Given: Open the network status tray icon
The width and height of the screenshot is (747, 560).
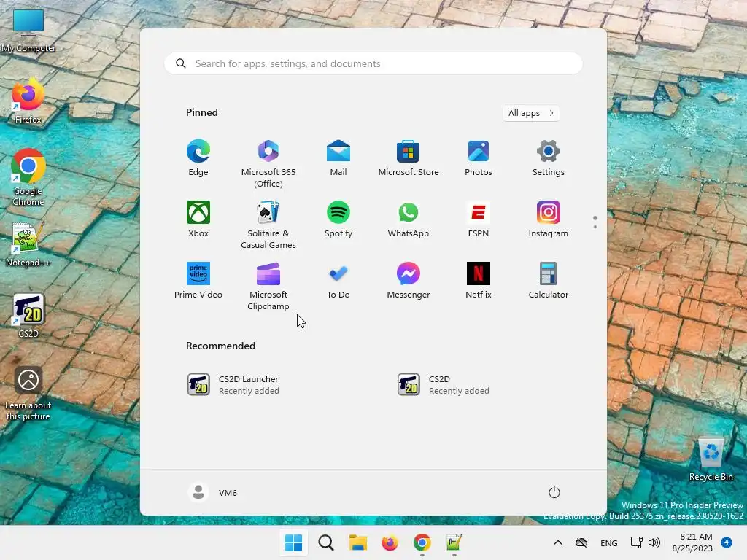Looking at the screenshot, I should pyautogui.click(x=636, y=542).
